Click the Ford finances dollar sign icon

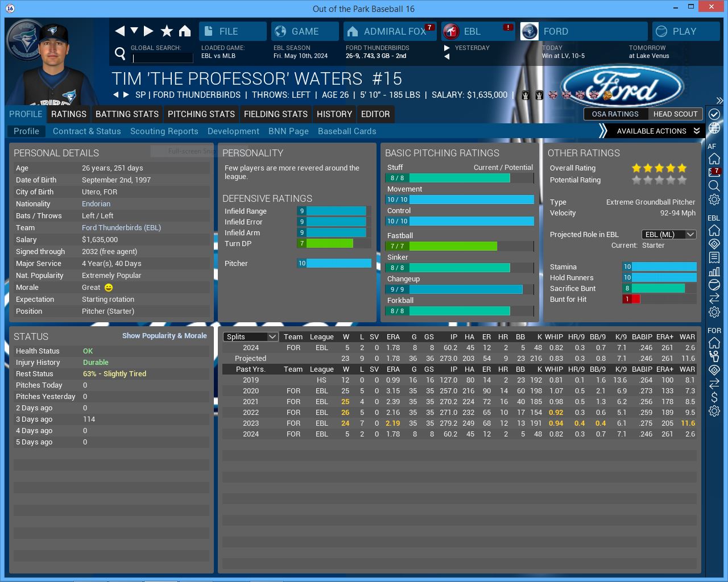714,397
